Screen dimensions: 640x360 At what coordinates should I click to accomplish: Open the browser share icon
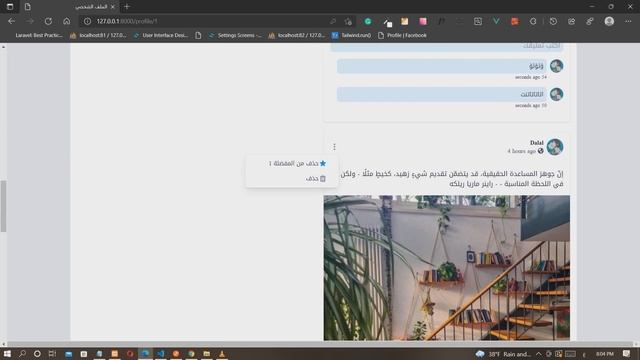571,21
